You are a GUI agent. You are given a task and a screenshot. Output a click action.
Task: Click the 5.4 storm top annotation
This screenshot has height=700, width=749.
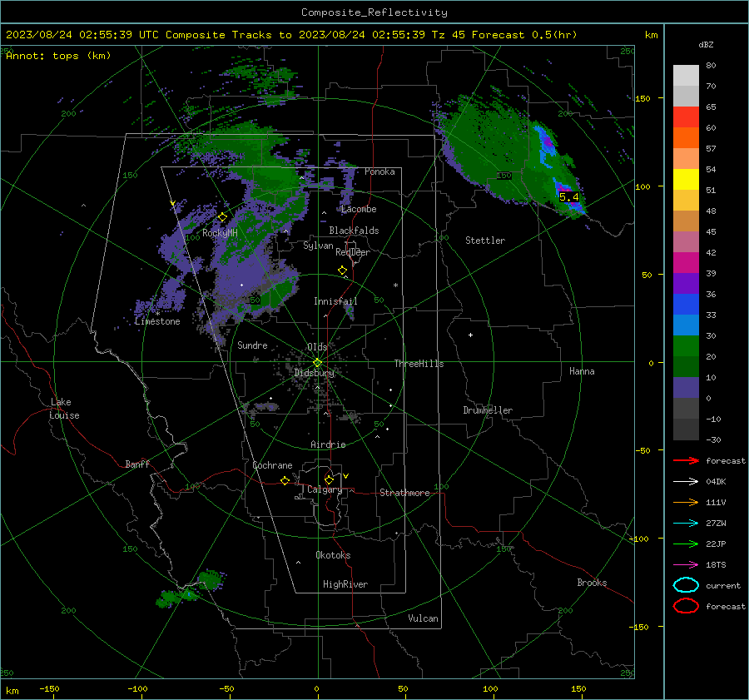coord(569,197)
